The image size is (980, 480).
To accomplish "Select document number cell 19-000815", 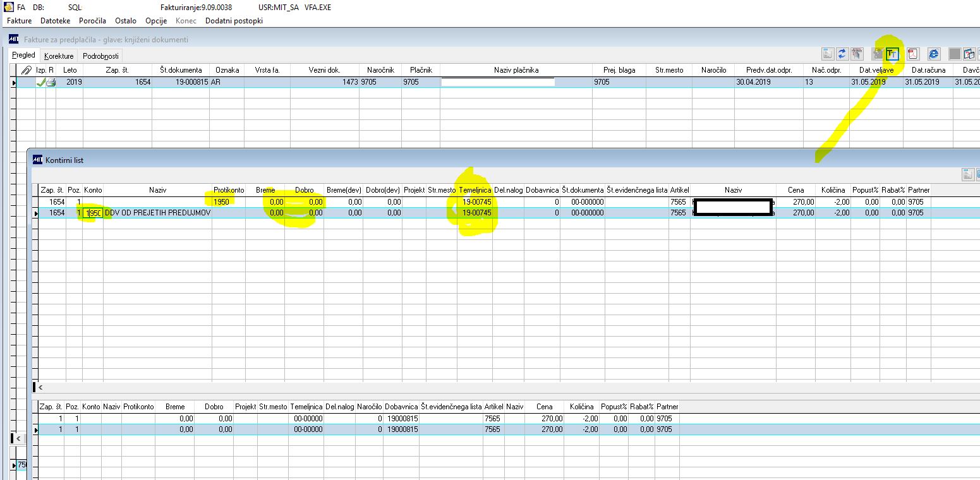I will click(x=181, y=82).
